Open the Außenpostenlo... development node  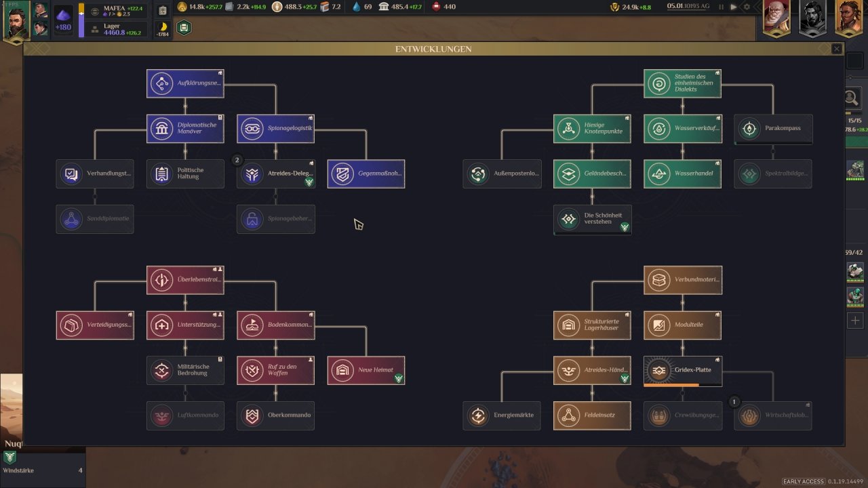502,174
